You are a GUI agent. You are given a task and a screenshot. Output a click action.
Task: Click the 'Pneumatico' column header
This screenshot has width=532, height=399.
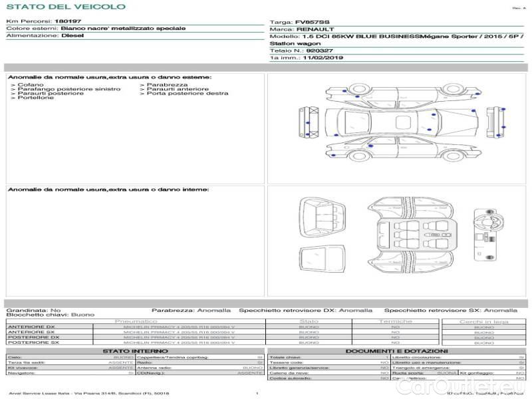tap(136, 321)
